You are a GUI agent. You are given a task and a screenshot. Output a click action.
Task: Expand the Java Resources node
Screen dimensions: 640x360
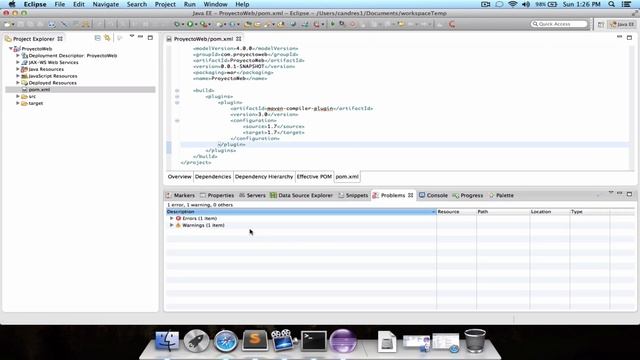pyautogui.click(x=18, y=69)
